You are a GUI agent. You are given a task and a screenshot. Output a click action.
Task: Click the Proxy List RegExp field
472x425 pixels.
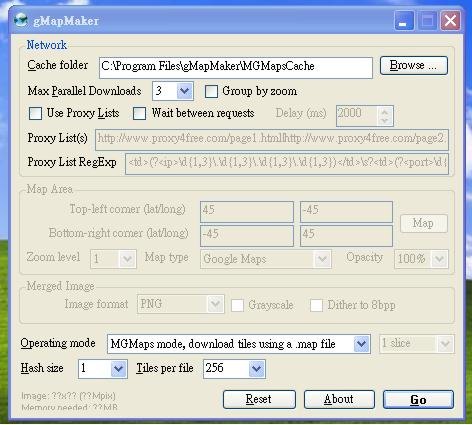click(287, 164)
